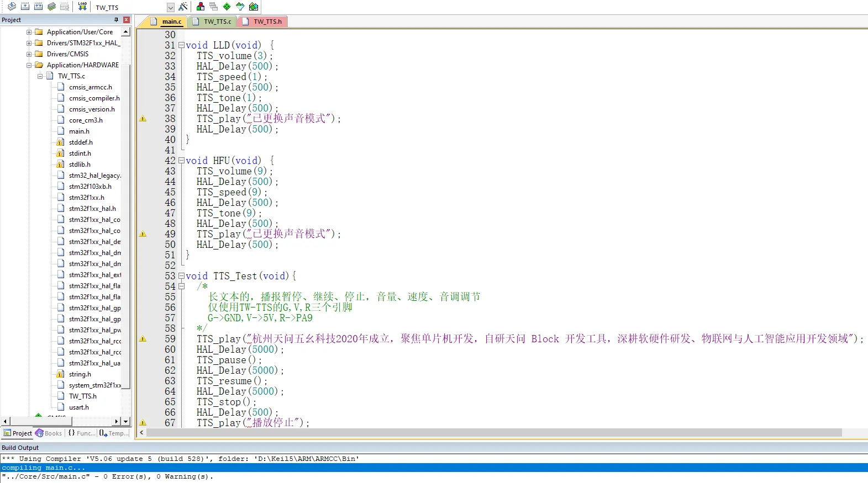Screen dimensions: 868x483
Task: Open Manage Project Items icon
Action: tap(201, 7)
